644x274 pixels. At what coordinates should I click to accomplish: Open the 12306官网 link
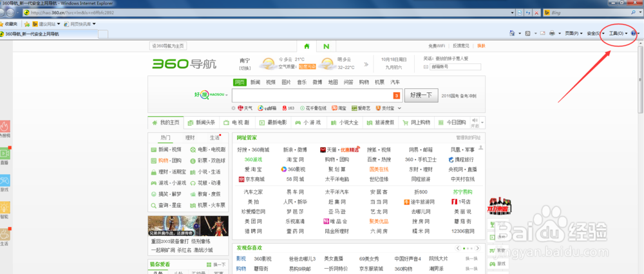click(x=463, y=231)
